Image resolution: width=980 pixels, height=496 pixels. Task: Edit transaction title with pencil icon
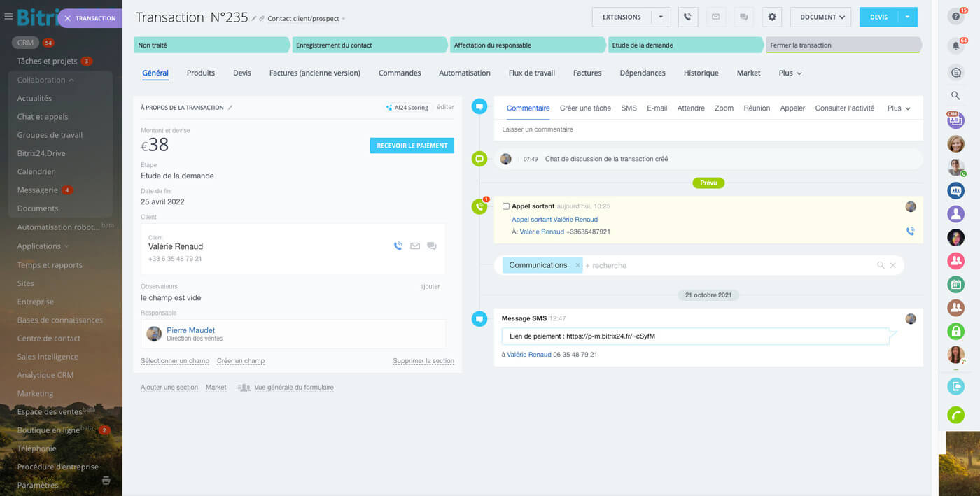coord(254,18)
